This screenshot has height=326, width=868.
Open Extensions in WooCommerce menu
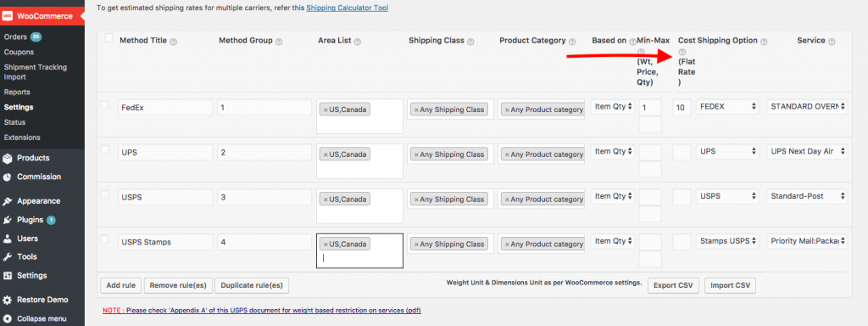tap(22, 138)
